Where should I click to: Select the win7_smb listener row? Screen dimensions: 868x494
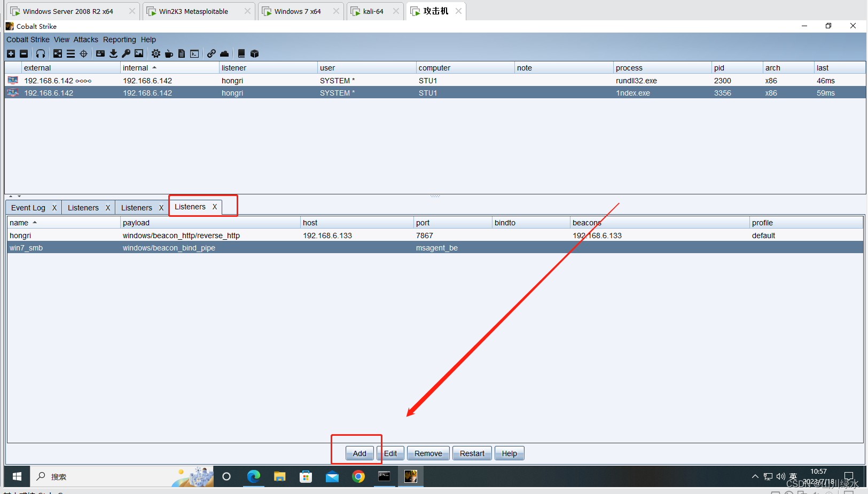[x=435, y=248]
